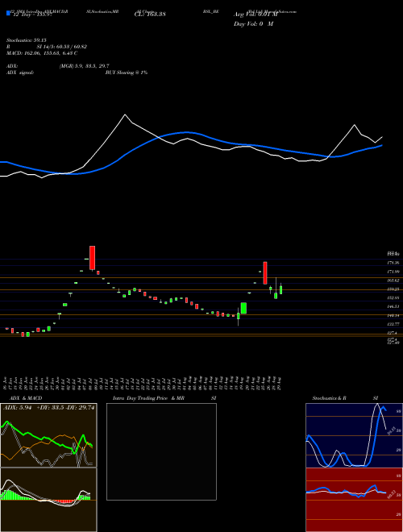Click the ADX: 5.94 +DY: 33.5 -DY: 29.74 header

(49, 408)
